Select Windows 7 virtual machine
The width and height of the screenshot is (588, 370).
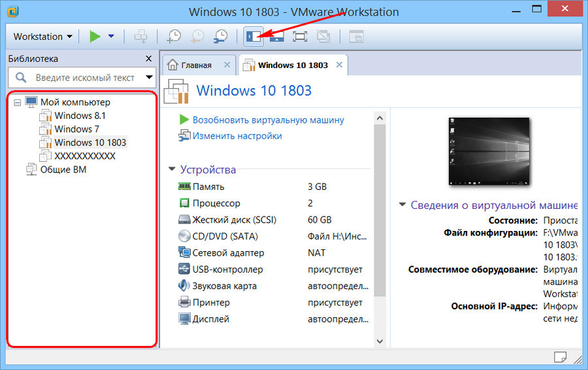point(76,129)
